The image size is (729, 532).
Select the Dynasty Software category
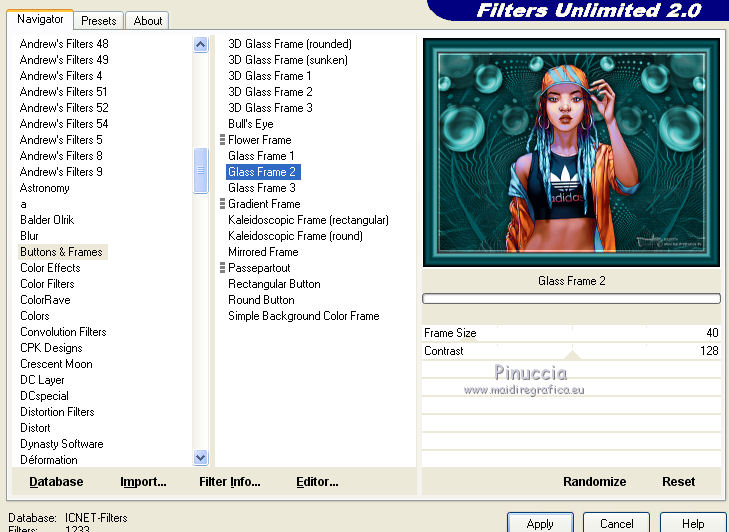click(x=62, y=444)
